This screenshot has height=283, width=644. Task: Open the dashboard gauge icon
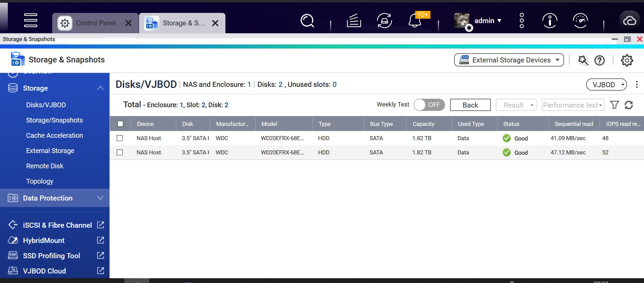[x=580, y=21]
